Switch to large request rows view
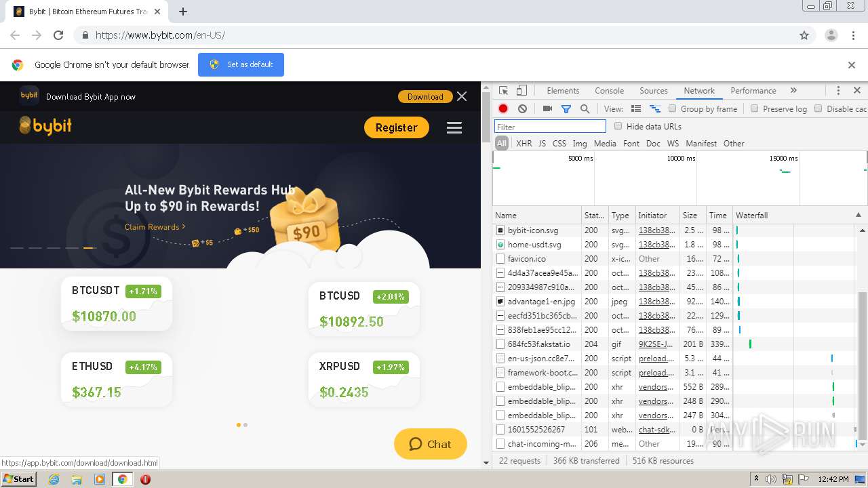This screenshot has height=488, width=868. coord(636,108)
